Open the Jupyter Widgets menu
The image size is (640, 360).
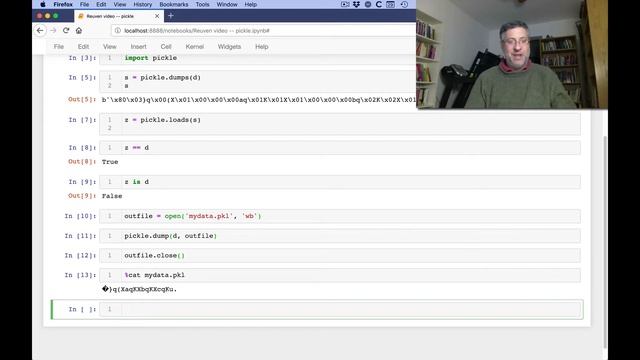[x=229, y=47]
